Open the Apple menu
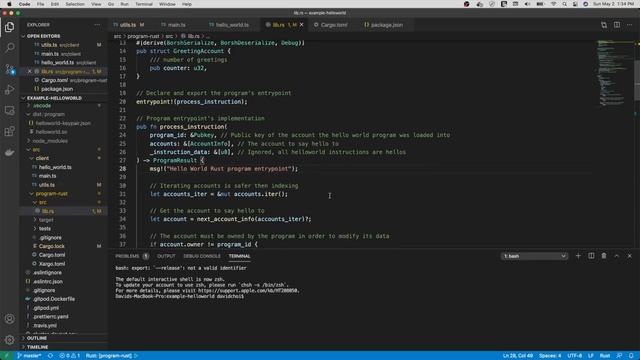 click(9, 4)
